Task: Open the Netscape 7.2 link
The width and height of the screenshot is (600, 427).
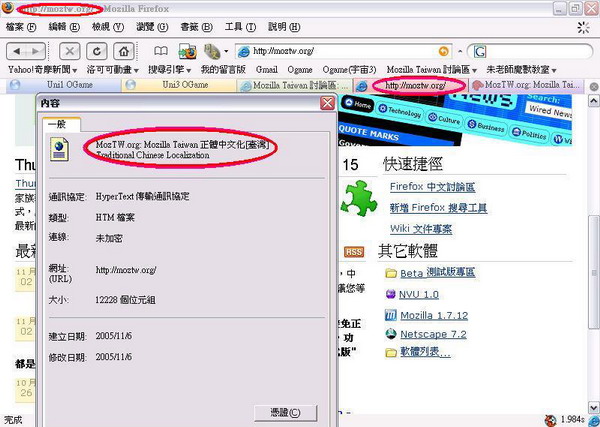Action: (x=433, y=334)
